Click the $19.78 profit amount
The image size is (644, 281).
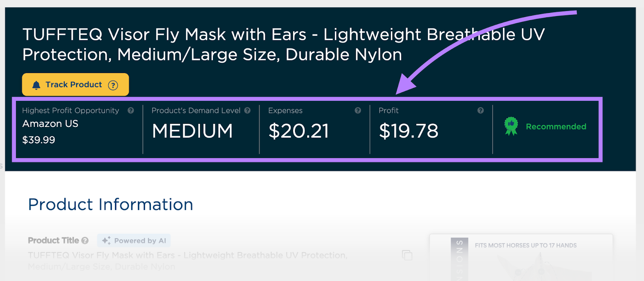[x=409, y=131]
